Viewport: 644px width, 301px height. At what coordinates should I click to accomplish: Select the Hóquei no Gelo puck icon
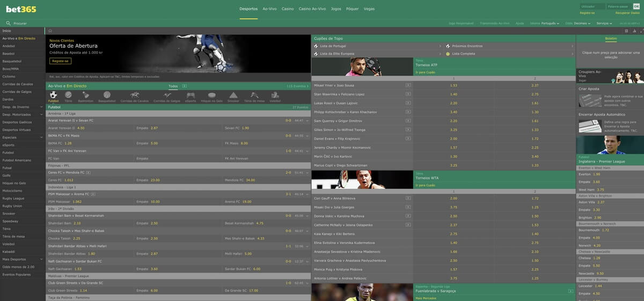[x=211, y=95]
